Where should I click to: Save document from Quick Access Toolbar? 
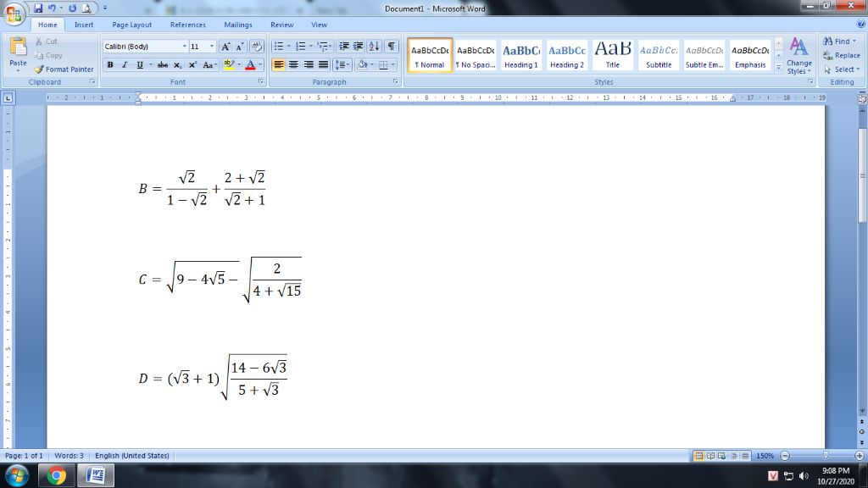(x=37, y=8)
